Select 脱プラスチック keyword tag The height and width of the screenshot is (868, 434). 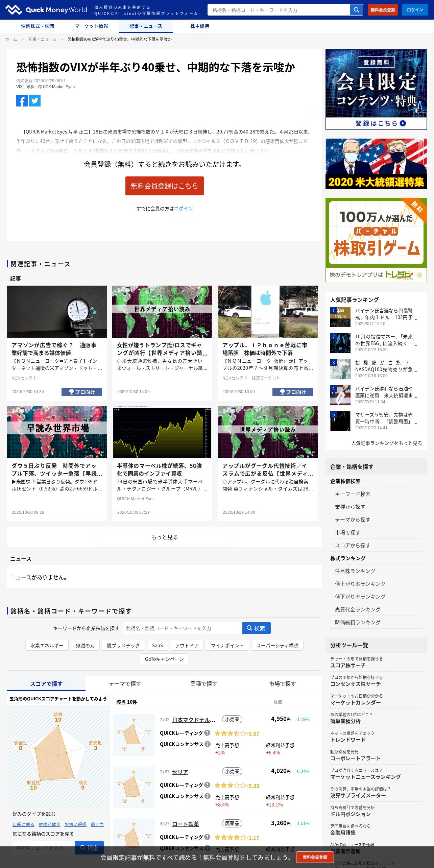[123, 645]
